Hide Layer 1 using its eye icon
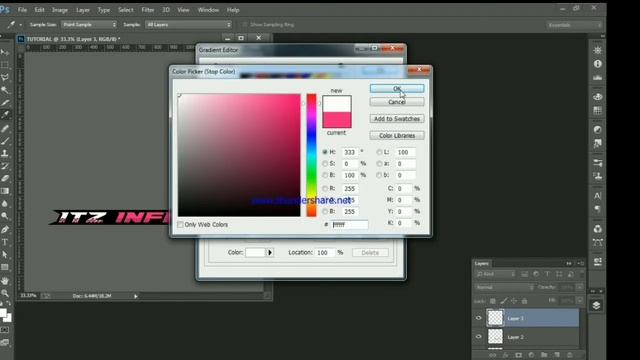640x360 pixels. point(479,318)
